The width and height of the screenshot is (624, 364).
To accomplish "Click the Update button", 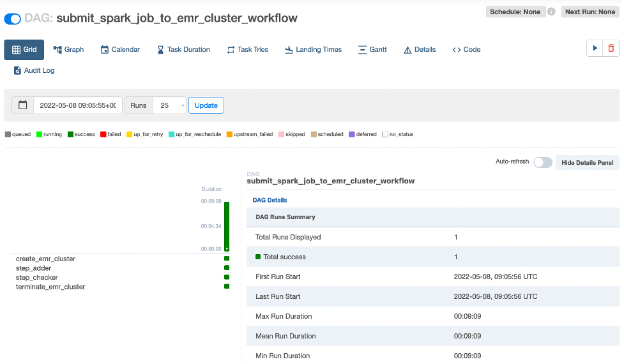I will click(x=206, y=105).
